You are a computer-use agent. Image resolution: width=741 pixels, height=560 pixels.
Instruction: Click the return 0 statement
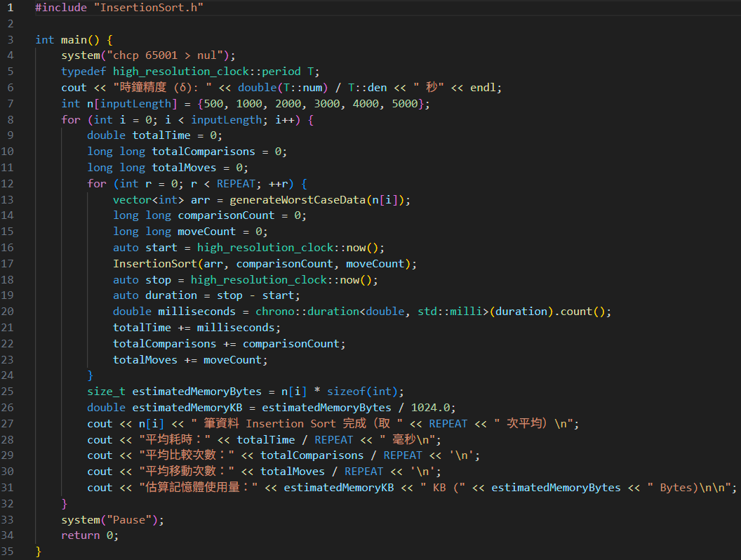[x=90, y=535]
